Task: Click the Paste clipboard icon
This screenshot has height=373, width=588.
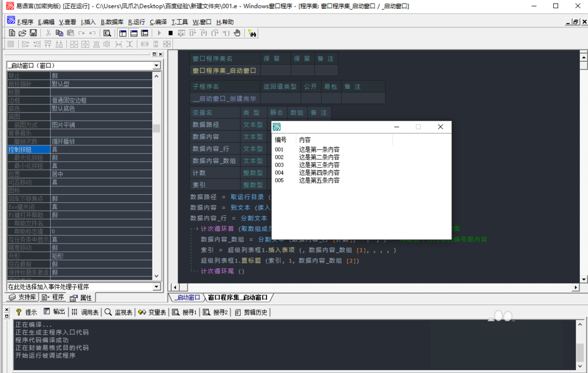Action: pyautogui.click(x=70, y=33)
